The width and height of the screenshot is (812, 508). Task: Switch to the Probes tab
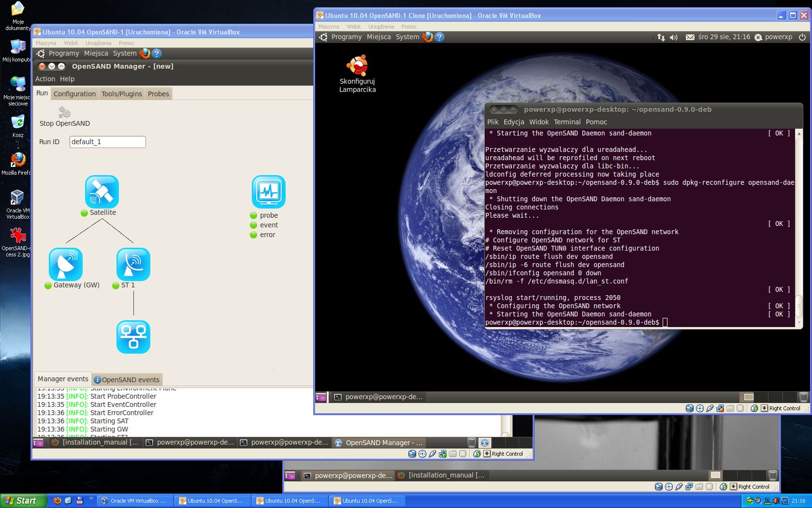[158, 94]
